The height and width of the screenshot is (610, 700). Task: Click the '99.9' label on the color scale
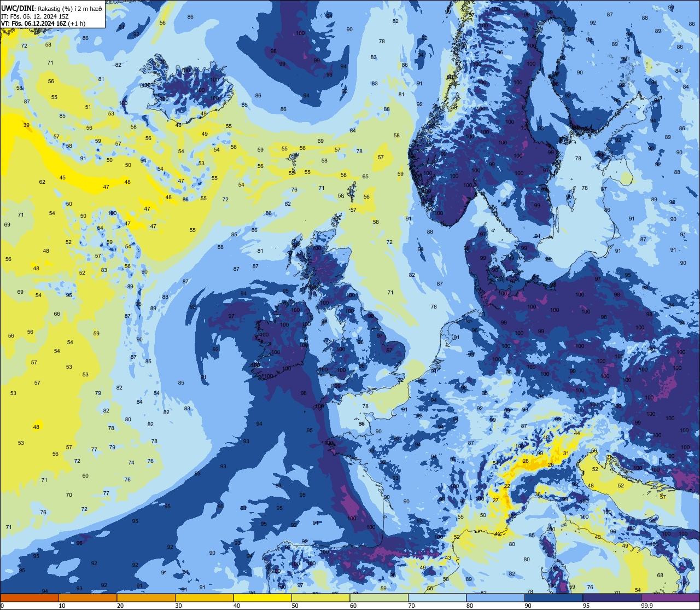[647, 606]
